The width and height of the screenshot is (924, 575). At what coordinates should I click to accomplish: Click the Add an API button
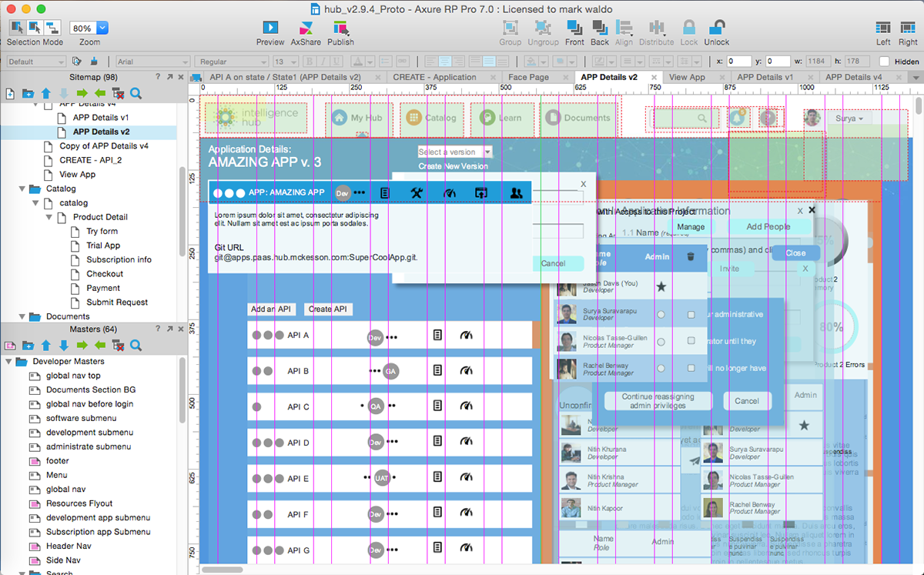click(273, 309)
